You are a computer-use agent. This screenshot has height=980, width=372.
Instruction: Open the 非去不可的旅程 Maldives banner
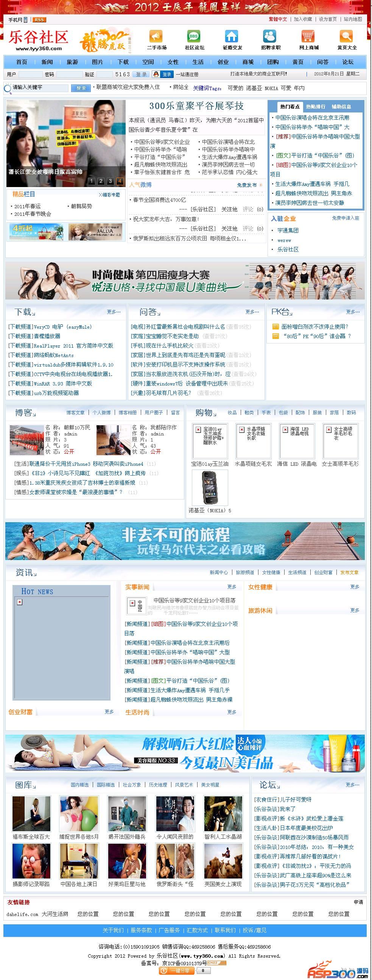click(x=185, y=541)
